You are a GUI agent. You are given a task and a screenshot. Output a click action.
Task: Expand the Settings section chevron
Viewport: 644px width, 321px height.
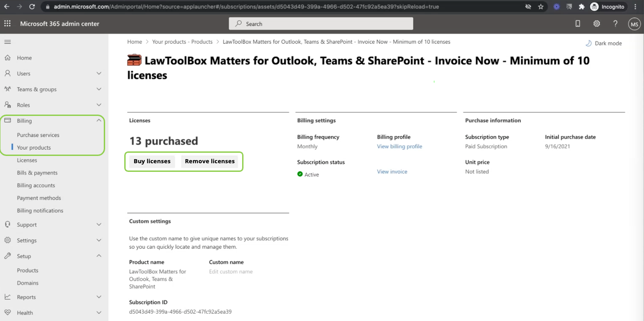(x=99, y=240)
